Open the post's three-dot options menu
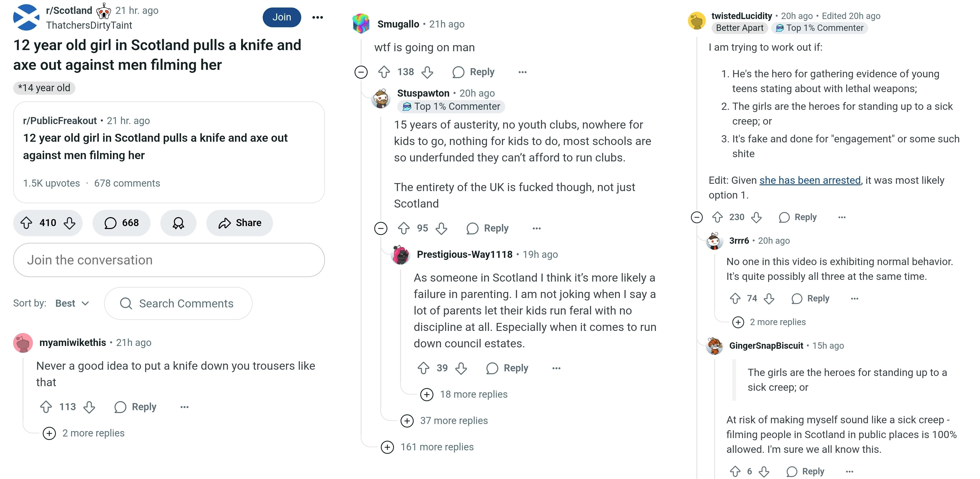This screenshot has height=479, width=980. click(x=317, y=17)
